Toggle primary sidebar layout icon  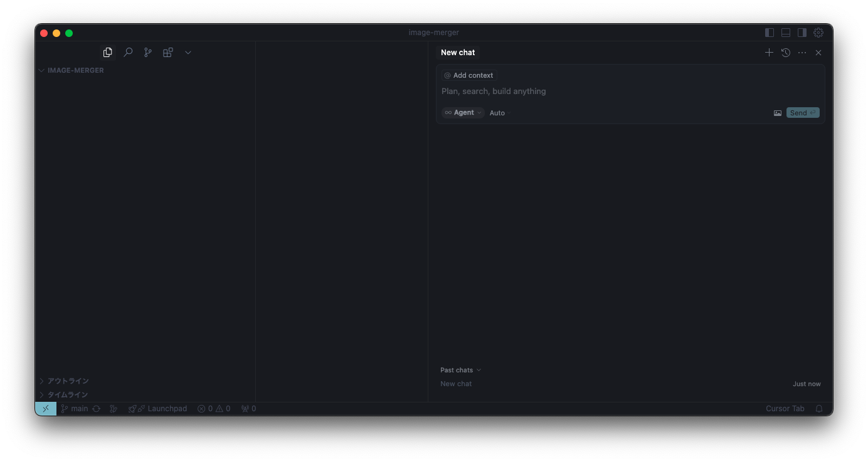pyautogui.click(x=770, y=33)
